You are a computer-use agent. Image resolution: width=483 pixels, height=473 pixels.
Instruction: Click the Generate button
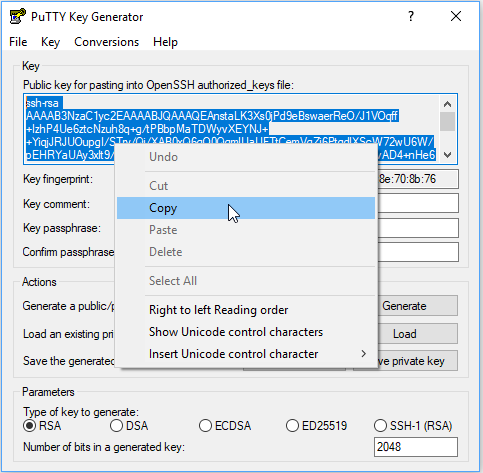point(418,306)
